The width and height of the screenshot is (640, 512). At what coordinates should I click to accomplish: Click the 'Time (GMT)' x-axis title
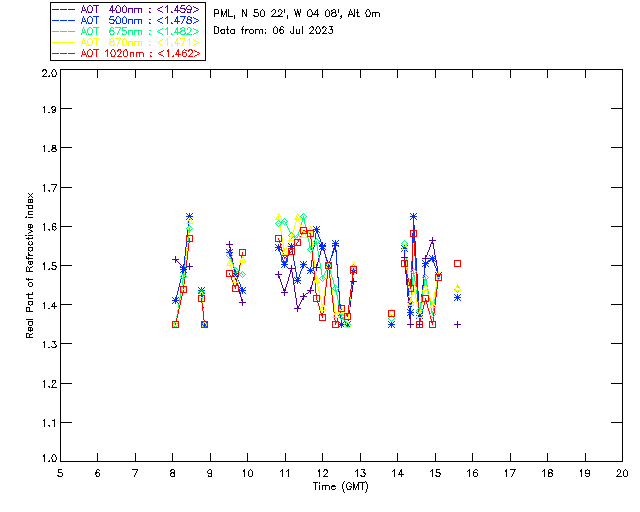[x=341, y=487]
